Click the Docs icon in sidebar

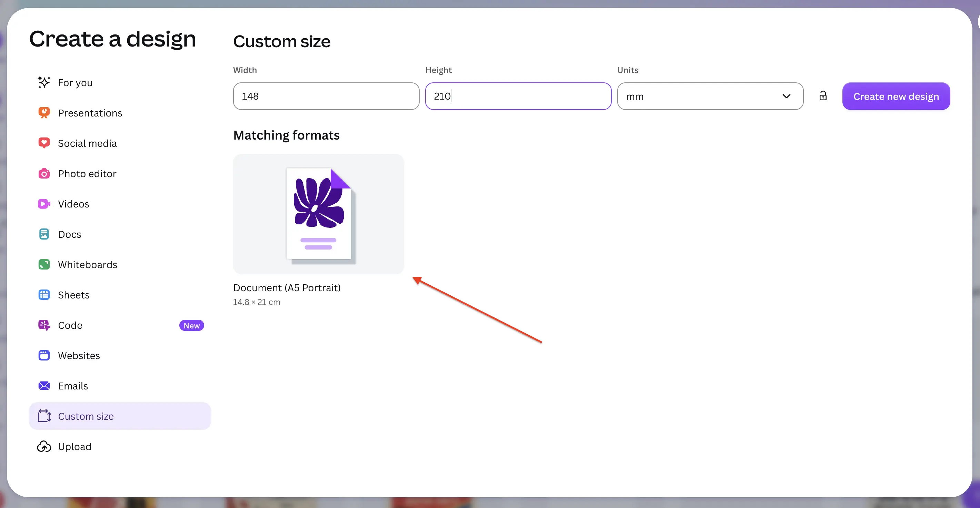[x=44, y=234]
